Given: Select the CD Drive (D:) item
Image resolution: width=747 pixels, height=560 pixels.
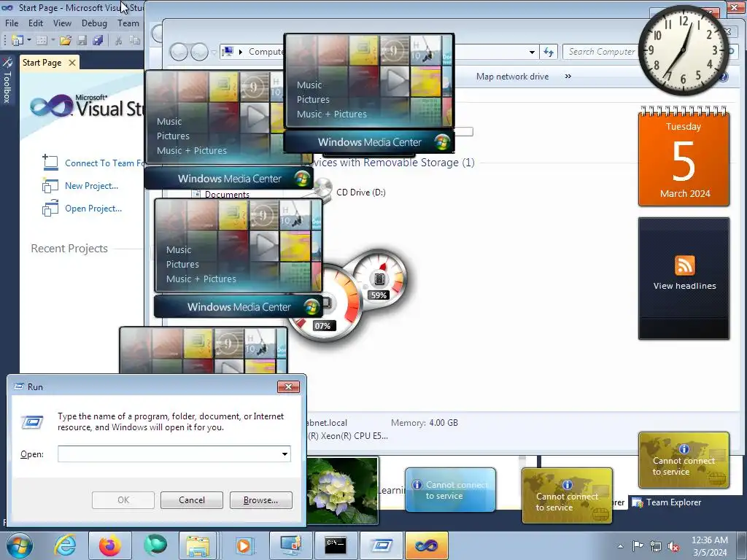Looking at the screenshot, I should coord(360,192).
